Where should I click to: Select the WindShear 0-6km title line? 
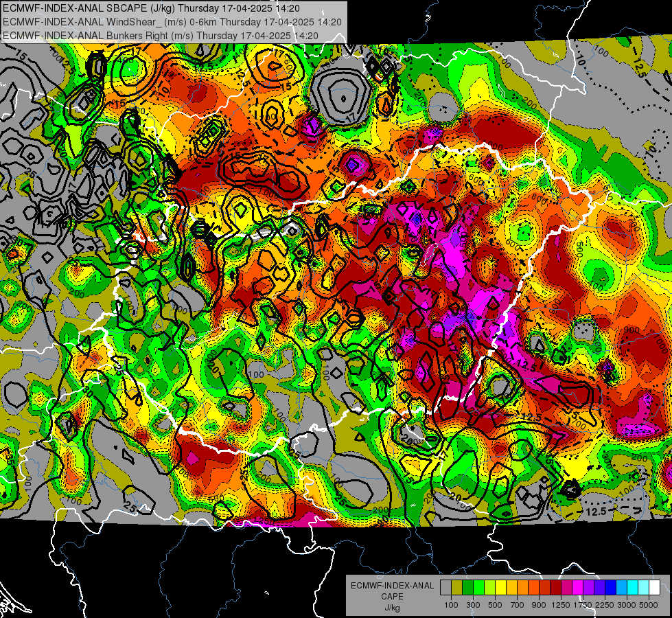pos(172,22)
